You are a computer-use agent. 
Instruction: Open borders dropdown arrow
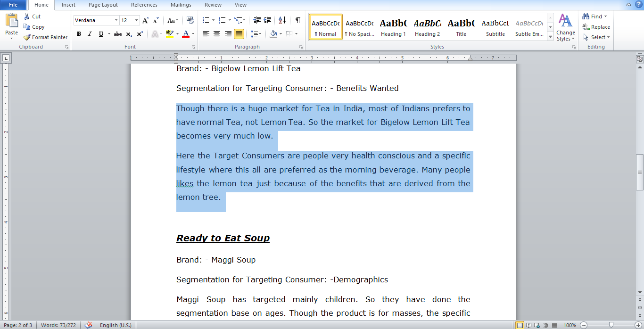[296, 34]
